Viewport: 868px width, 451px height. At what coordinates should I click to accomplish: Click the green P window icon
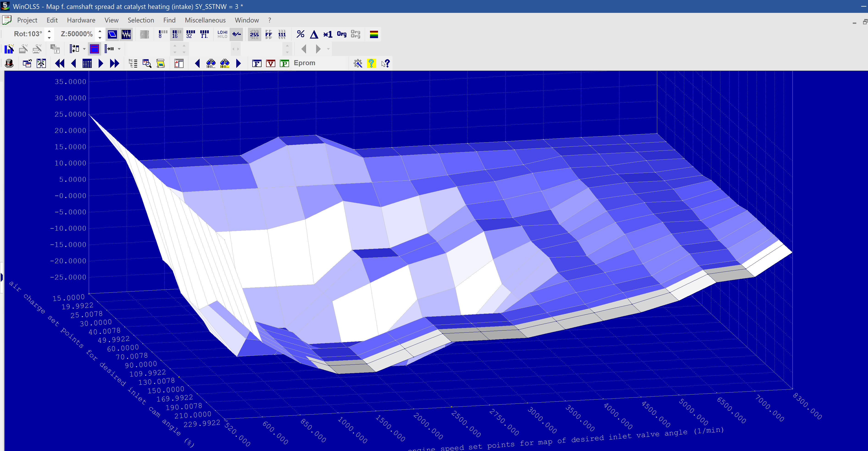[284, 63]
